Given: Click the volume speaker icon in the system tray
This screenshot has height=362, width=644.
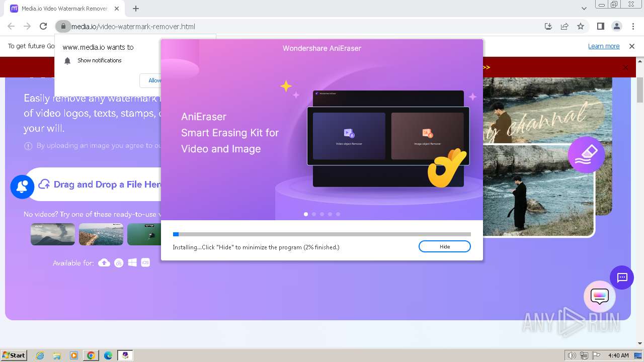Looking at the screenshot, I should click(572, 355).
